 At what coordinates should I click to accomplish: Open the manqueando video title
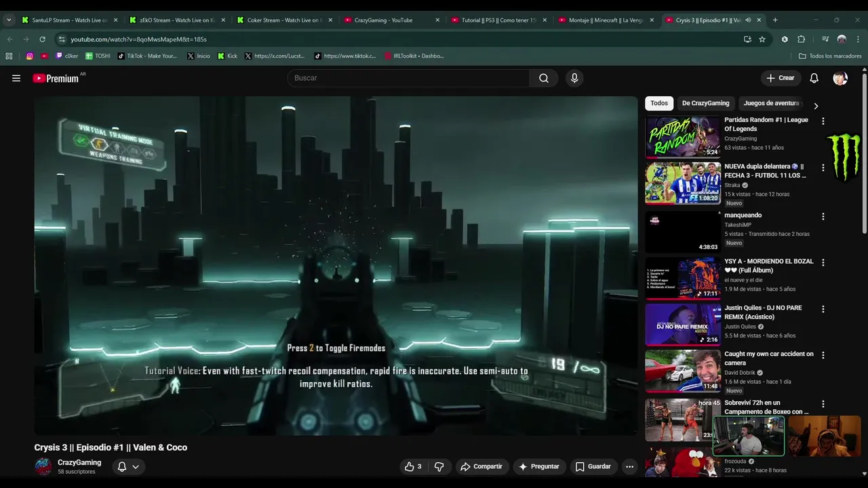tap(743, 216)
